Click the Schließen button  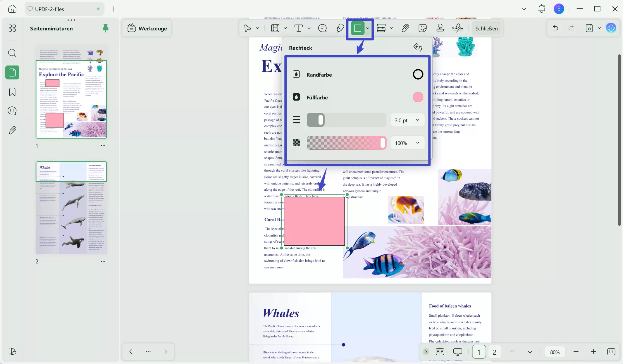point(486,28)
